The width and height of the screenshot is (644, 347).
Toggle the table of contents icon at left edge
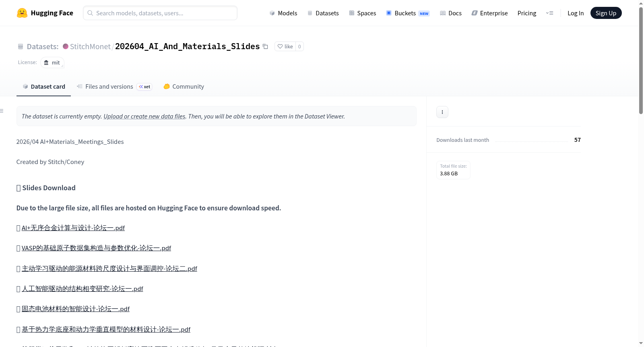tap(2, 111)
